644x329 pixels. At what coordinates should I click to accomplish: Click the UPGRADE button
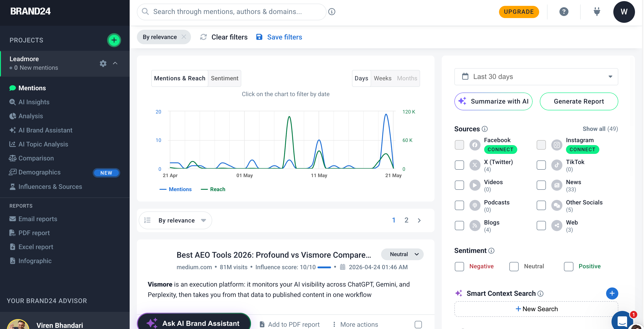tap(519, 12)
